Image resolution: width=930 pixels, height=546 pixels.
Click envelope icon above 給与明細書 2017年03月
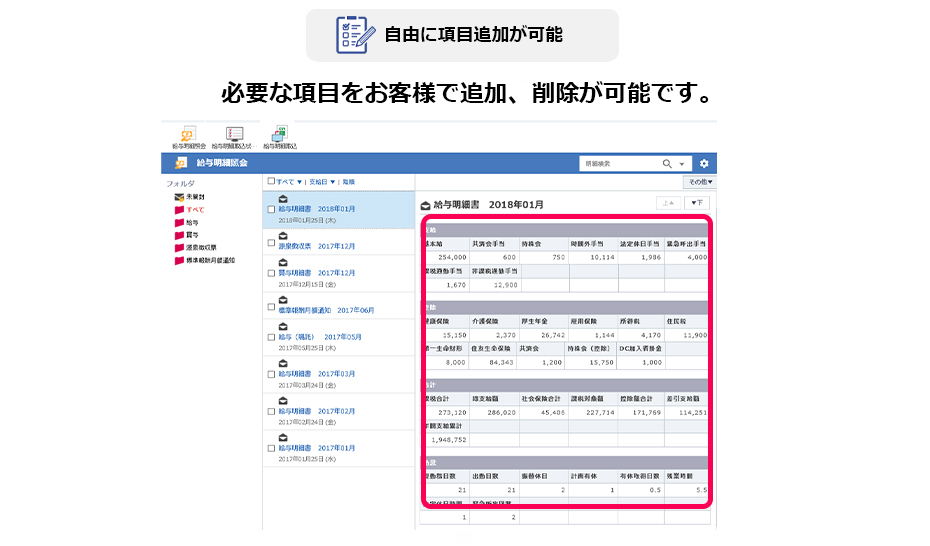[x=283, y=363]
